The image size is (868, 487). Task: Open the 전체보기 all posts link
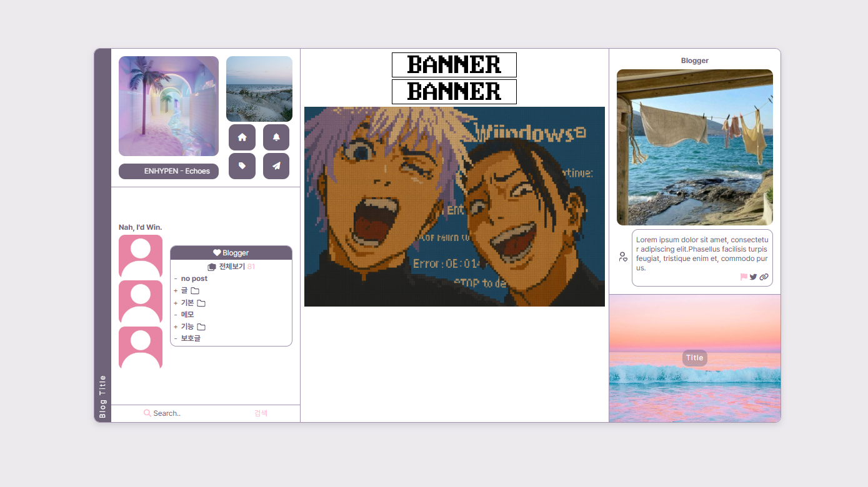click(232, 267)
